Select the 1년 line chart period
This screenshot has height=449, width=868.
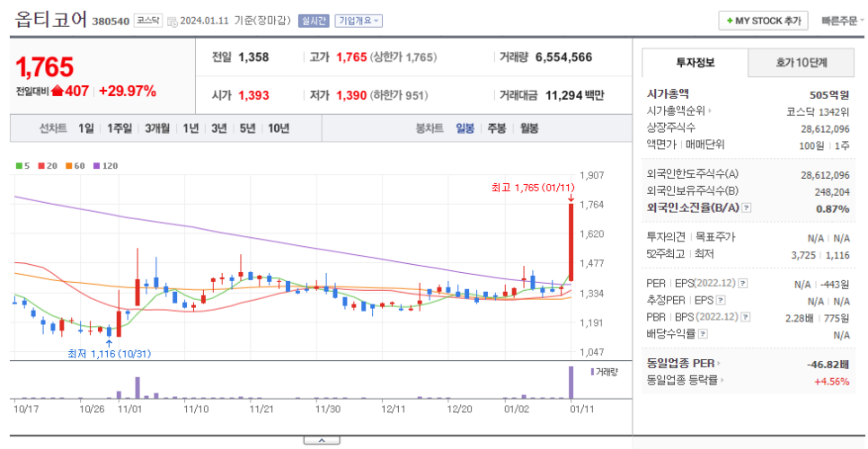[x=190, y=128]
